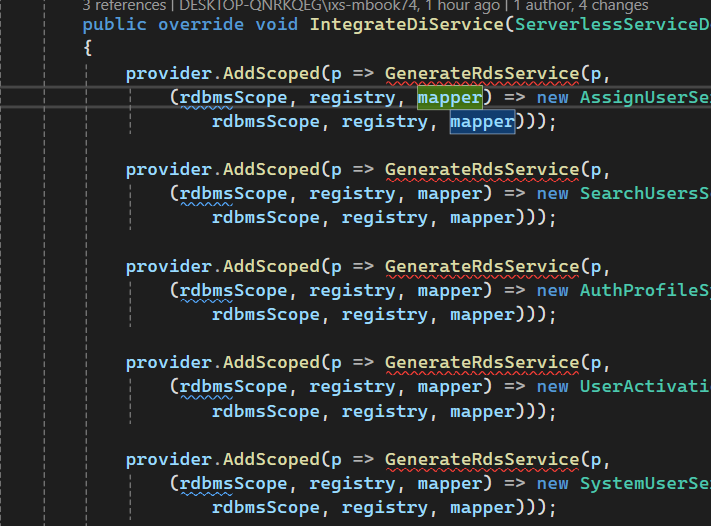Click GenerateRdsService in the AuthProfileS registration block
711x526 pixels.
tap(482, 266)
